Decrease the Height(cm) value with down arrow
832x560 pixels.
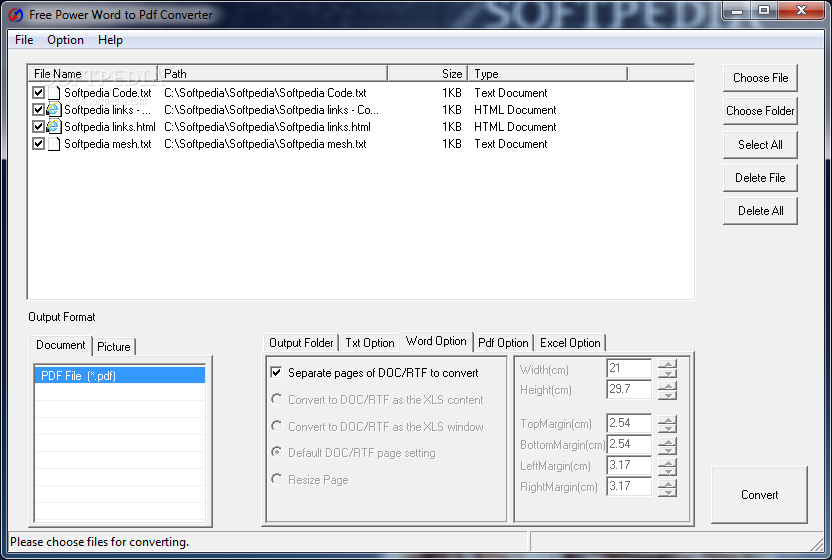pos(668,395)
